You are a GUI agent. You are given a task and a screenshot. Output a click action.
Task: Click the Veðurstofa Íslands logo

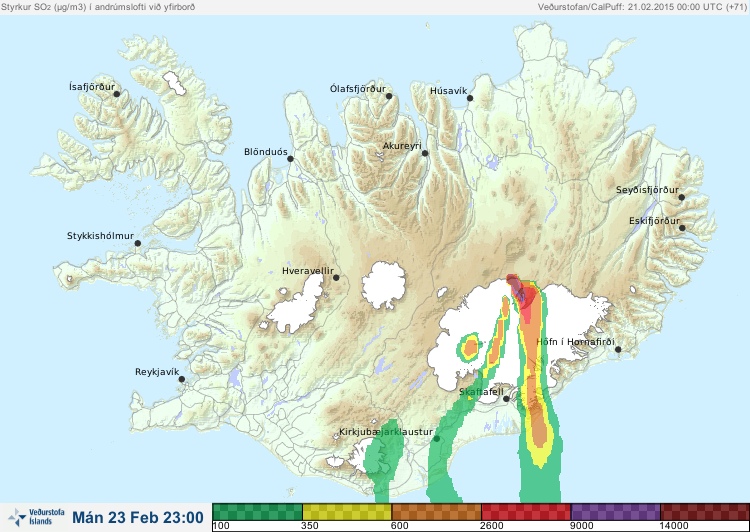[x=36, y=517]
